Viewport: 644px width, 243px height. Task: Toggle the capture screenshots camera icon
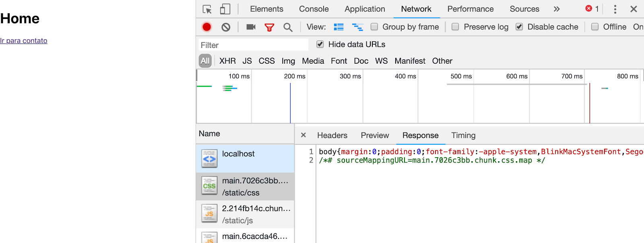(x=251, y=27)
